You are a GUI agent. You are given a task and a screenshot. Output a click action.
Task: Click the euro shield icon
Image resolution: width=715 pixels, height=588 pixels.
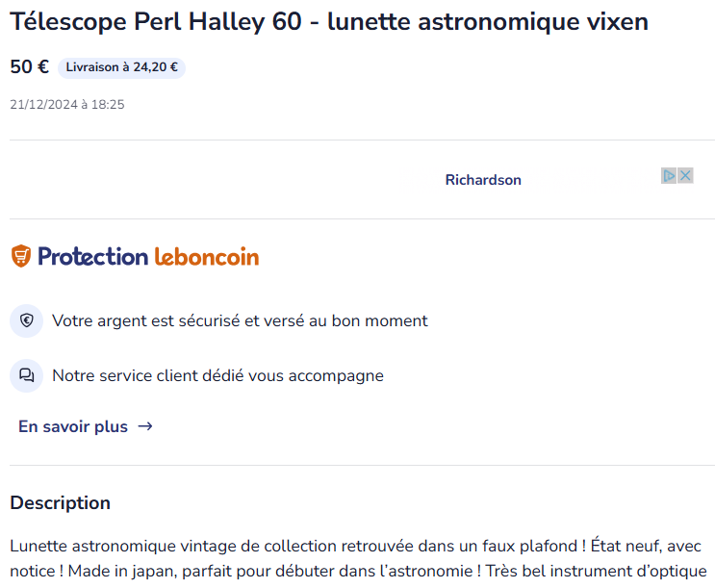click(x=27, y=320)
